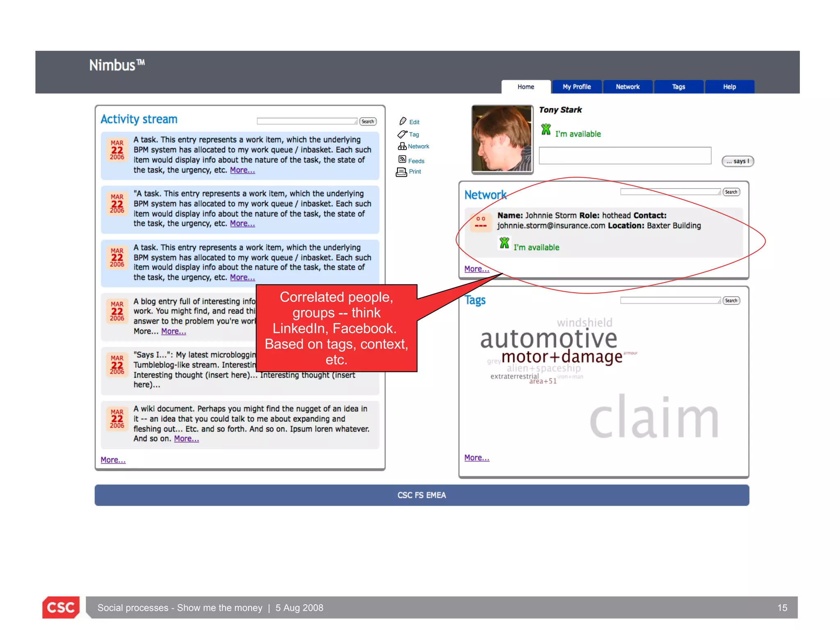Click the 'iron+man' tag
This screenshot has height=630, width=840.
(x=570, y=377)
